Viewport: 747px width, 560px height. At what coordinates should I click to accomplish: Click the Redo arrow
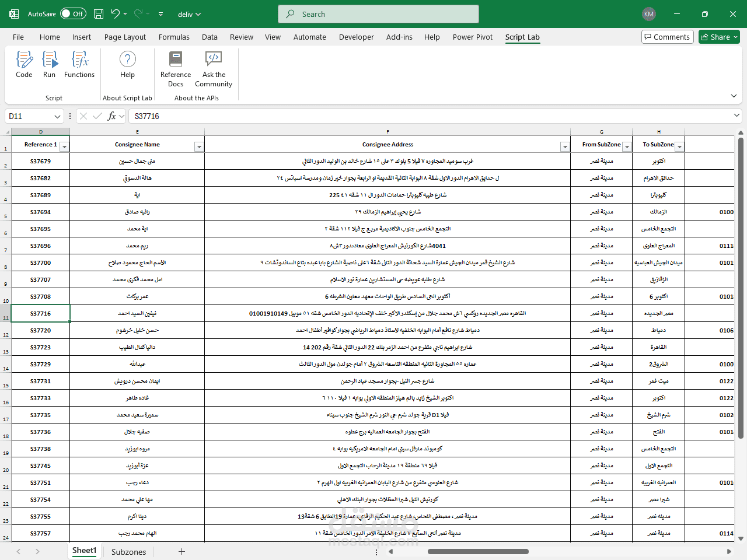[138, 14]
